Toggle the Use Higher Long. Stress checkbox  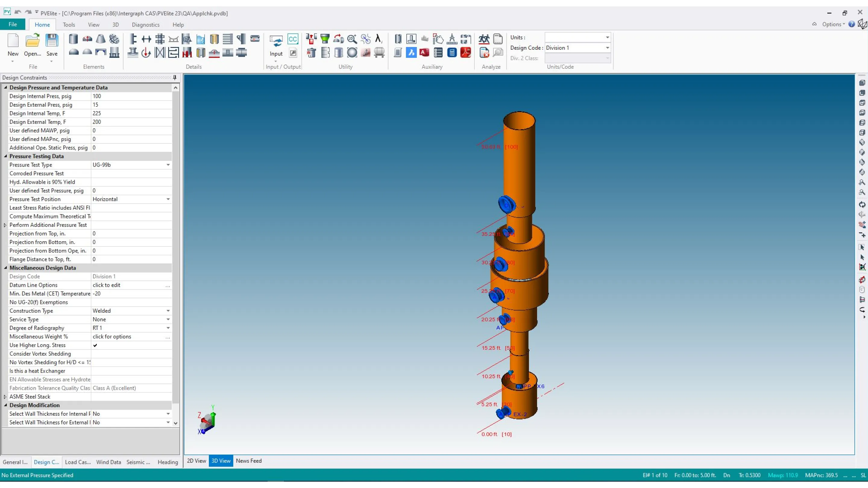95,345
